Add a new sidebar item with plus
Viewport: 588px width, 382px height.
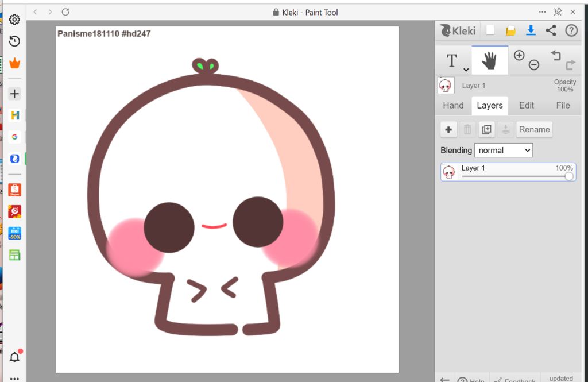point(14,94)
